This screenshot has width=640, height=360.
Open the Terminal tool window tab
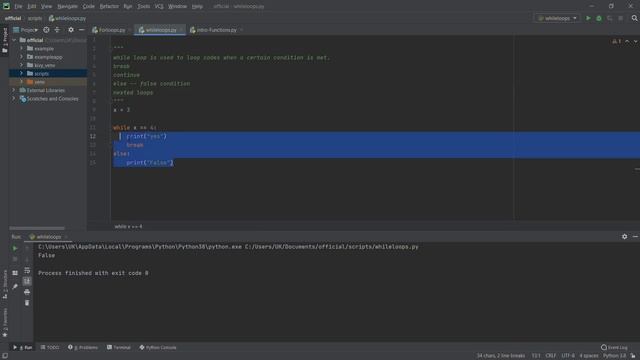[x=119, y=347]
